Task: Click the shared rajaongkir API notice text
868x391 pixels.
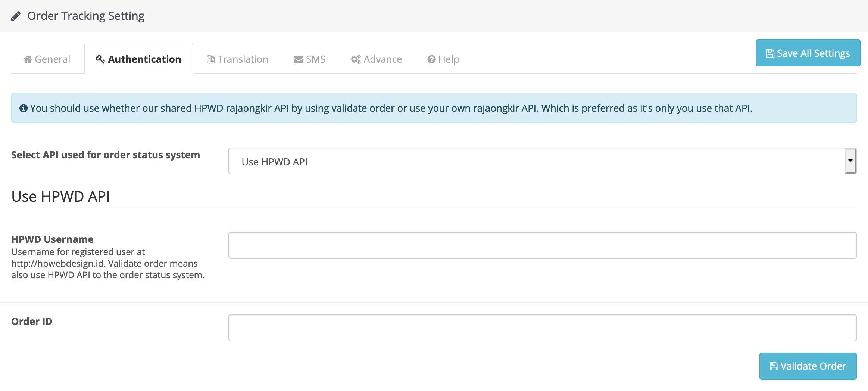Action: [391, 108]
